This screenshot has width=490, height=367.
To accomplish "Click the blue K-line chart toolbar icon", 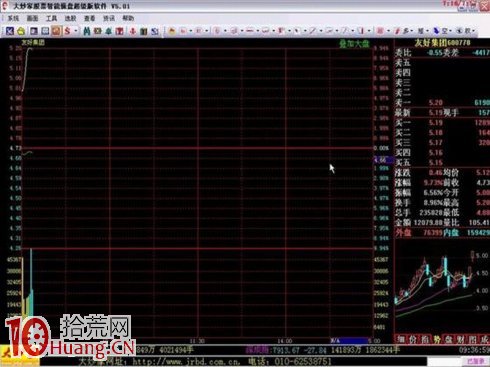I will [10, 31].
